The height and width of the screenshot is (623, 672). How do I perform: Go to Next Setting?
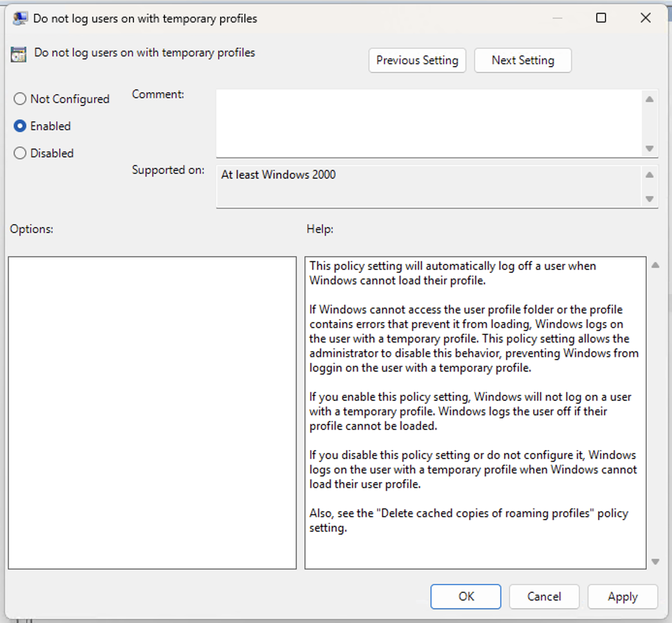[x=523, y=60]
